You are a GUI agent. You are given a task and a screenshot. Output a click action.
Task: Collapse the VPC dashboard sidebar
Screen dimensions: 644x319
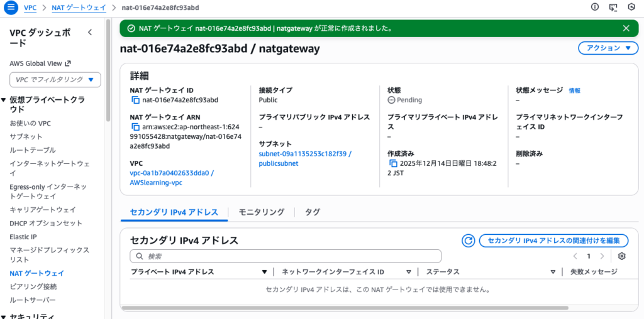[x=89, y=32]
